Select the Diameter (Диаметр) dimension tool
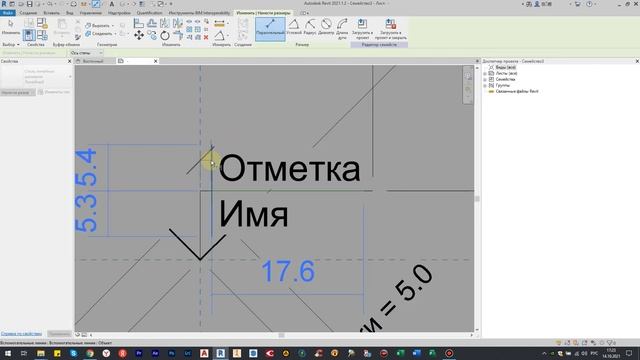This screenshot has width=640, height=360. tap(326, 27)
